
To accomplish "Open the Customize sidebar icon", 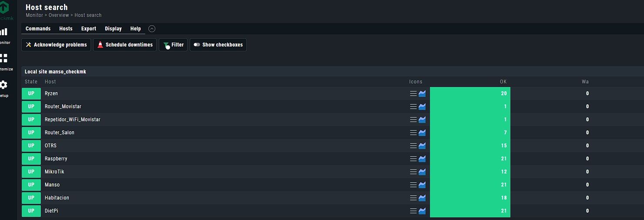I will point(4,58).
